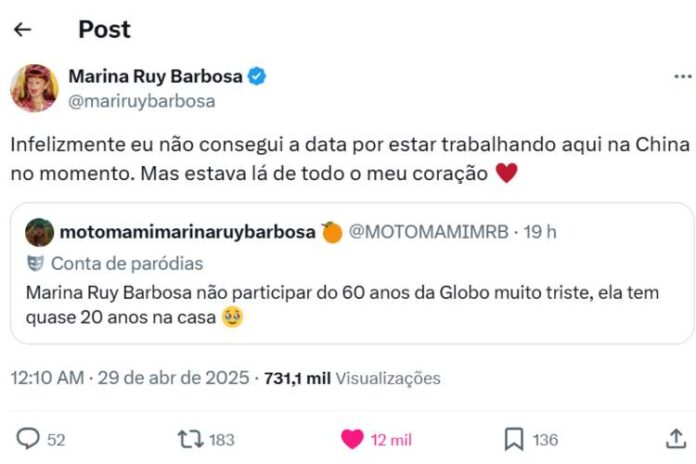Open the Conta de paródias label

click(x=127, y=264)
